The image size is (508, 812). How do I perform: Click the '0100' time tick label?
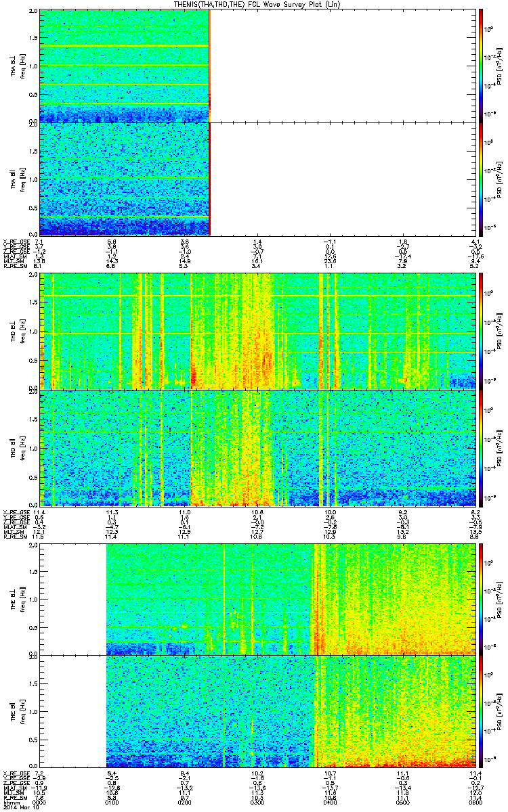(x=112, y=803)
